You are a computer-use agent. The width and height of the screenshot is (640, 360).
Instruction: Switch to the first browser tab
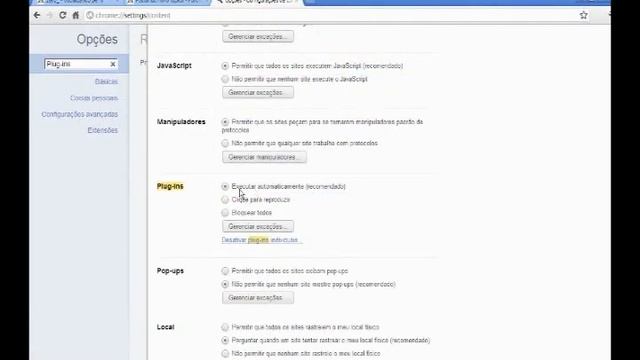click(76, 2)
